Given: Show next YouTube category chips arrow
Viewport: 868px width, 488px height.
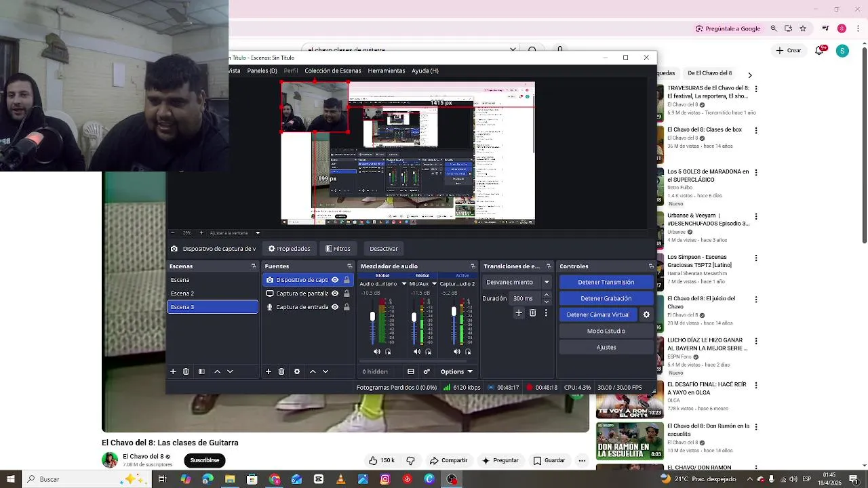Looking at the screenshot, I should pos(749,75).
